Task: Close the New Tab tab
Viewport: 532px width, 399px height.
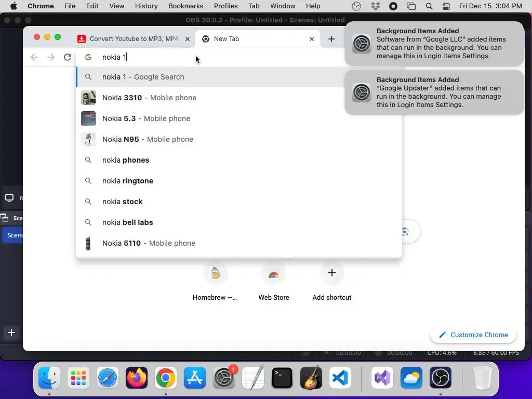Action: click(x=312, y=39)
